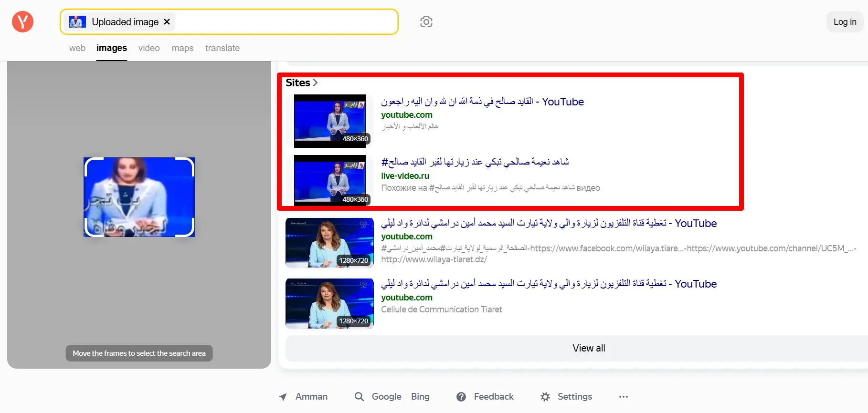868x413 pixels.
Task: Open the Yandex home logo
Action: tap(22, 22)
